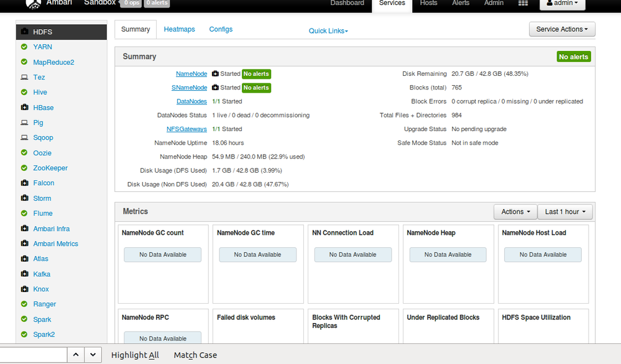Toggle Match Case in find bar
This screenshot has height=364, width=621.
click(195, 355)
